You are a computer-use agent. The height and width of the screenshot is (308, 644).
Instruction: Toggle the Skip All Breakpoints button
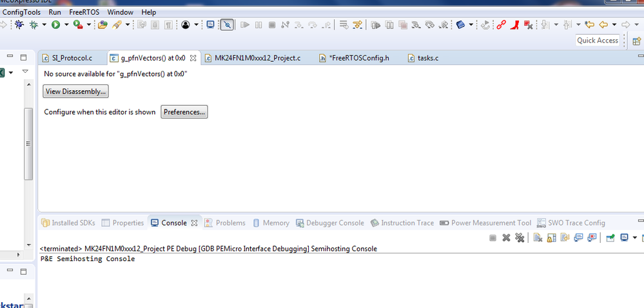pyautogui.click(x=227, y=25)
